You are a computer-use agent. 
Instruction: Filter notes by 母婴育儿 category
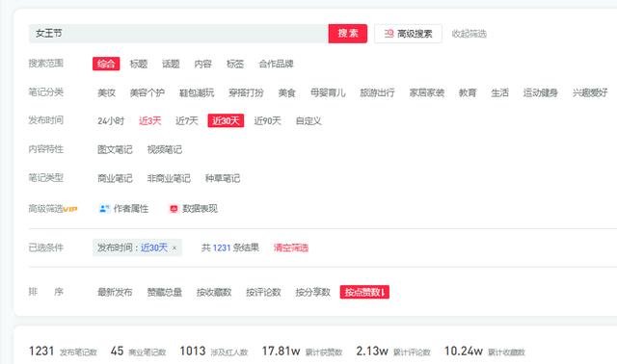coord(328,92)
